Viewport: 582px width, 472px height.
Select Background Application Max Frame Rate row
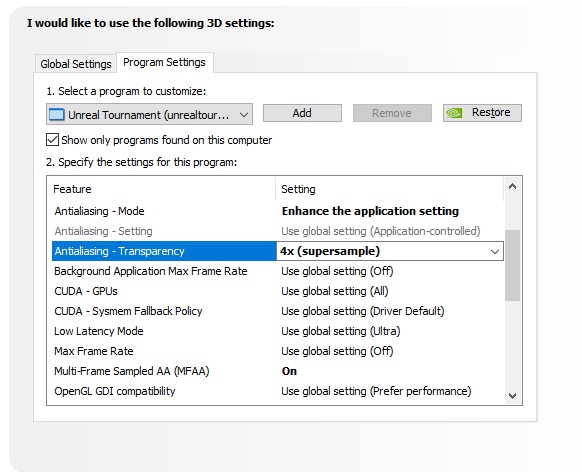pos(278,271)
